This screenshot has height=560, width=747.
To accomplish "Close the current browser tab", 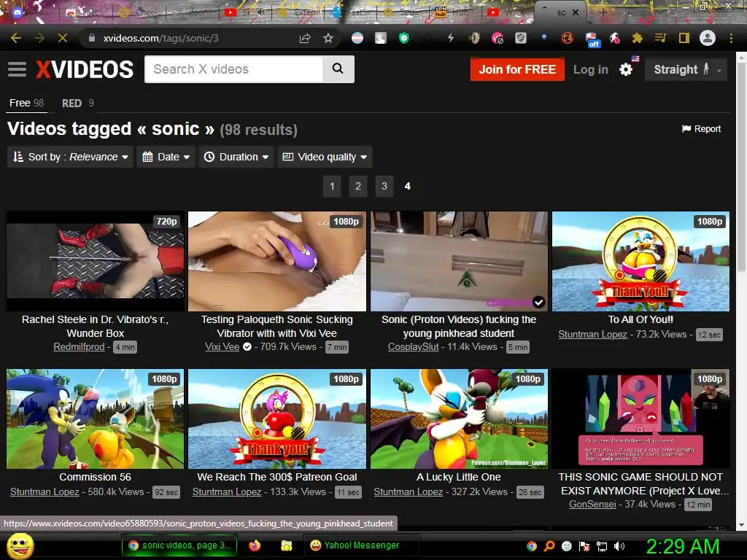I will tap(576, 12).
